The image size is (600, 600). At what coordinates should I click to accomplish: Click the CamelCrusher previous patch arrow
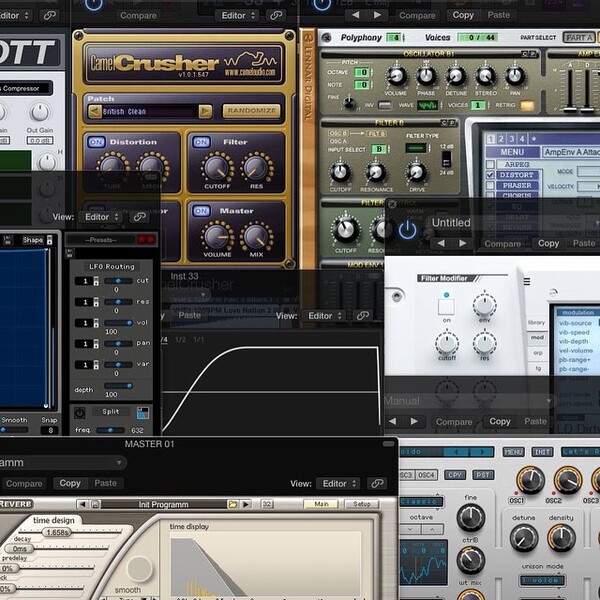click(x=95, y=111)
